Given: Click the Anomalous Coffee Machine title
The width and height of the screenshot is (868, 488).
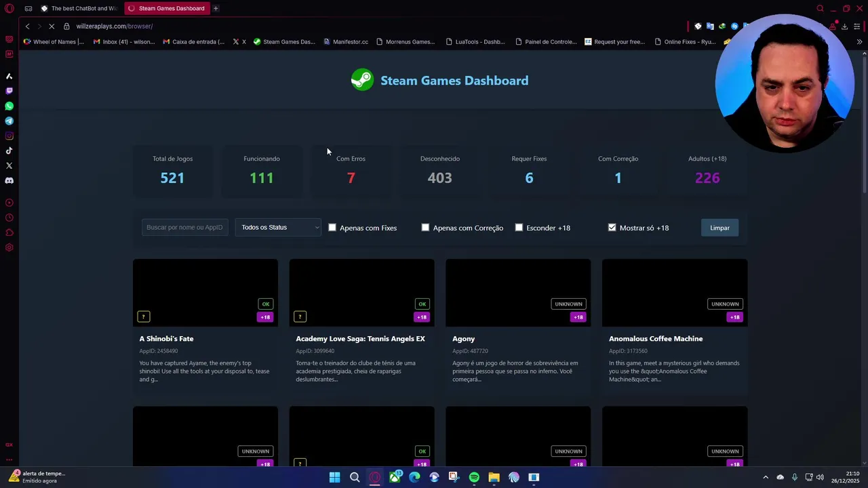Looking at the screenshot, I should coord(656,339).
